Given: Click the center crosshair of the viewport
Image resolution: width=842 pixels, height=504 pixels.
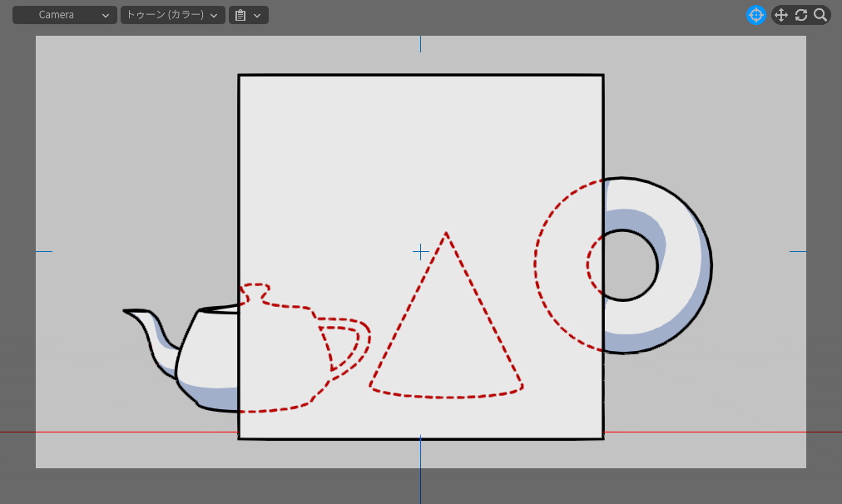Looking at the screenshot, I should pyautogui.click(x=421, y=251).
